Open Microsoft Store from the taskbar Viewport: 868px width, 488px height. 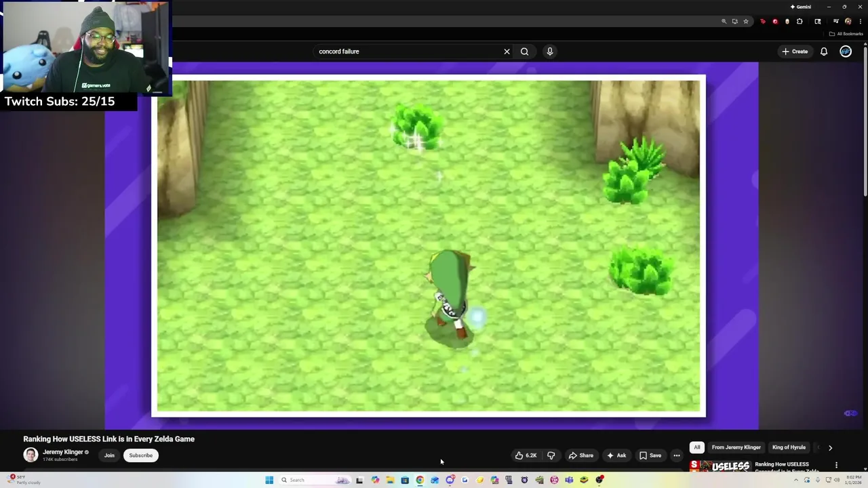click(x=405, y=480)
